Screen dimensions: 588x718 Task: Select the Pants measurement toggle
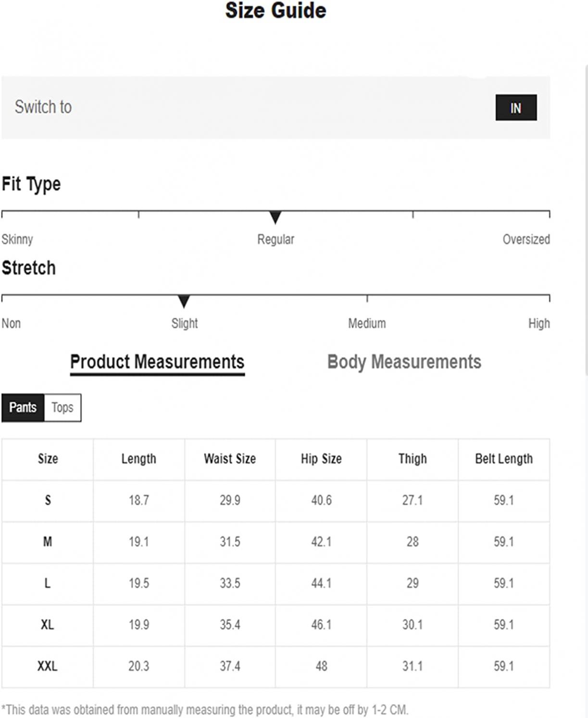click(x=23, y=408)
